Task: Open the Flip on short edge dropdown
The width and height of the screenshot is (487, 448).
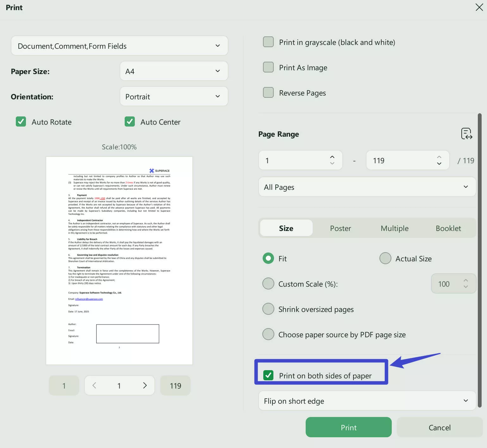Action: (366, 401)
